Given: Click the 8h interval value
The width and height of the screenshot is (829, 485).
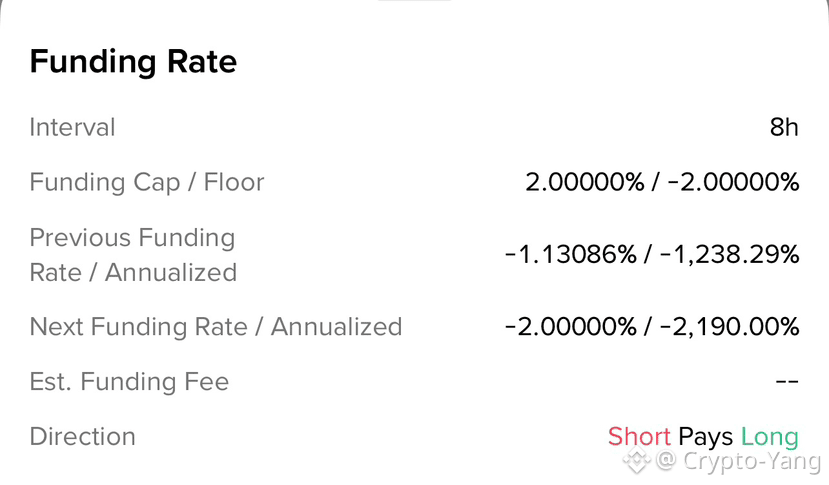Looking at the screenshot, I should pyautogui.click(x=784, y=127).
